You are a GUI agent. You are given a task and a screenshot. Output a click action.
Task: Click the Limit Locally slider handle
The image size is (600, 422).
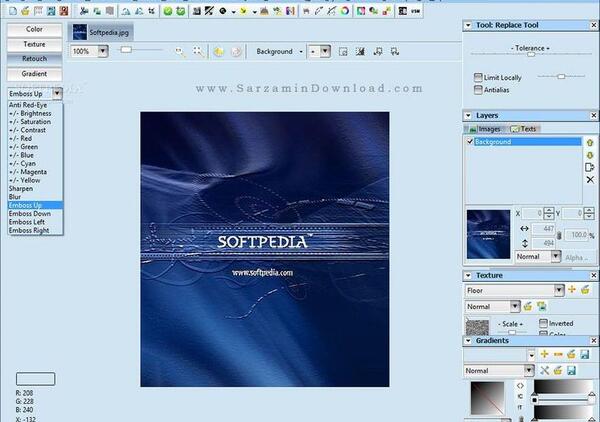tap(561, 77)
